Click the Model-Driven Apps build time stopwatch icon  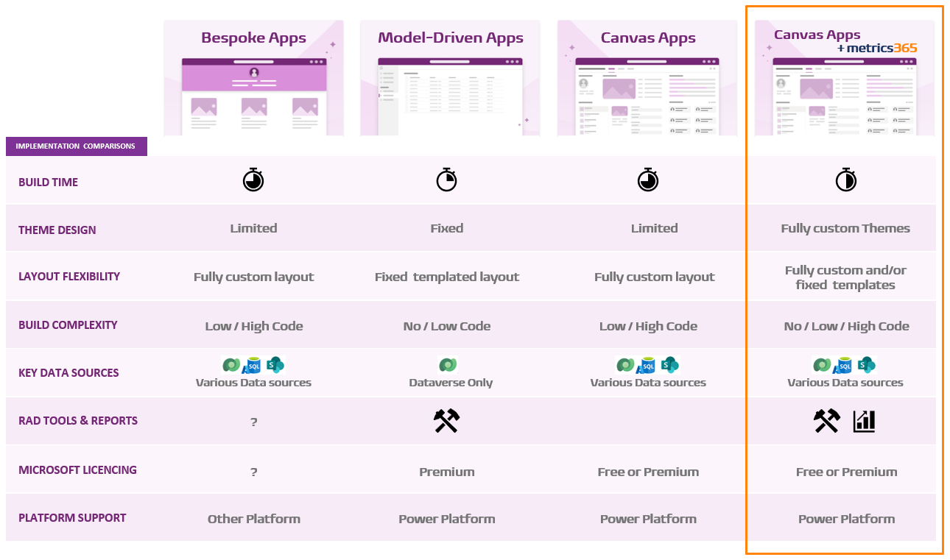pos(447,180)
